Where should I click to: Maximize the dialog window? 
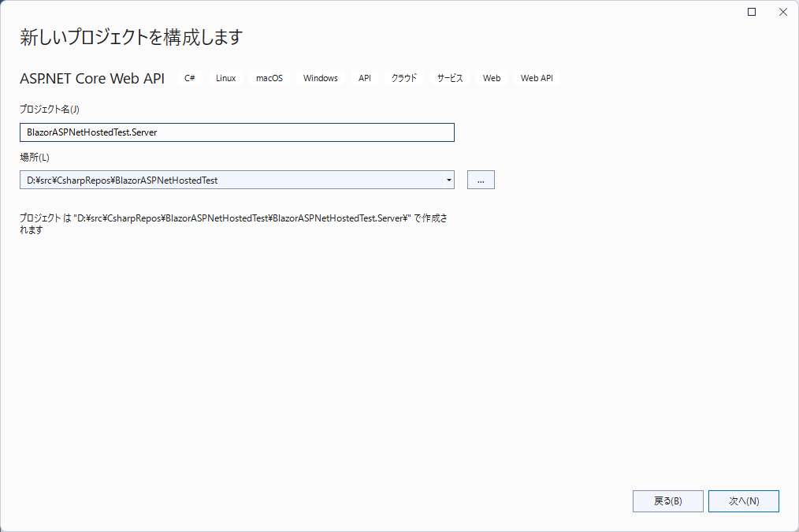(x=752, y=12)
